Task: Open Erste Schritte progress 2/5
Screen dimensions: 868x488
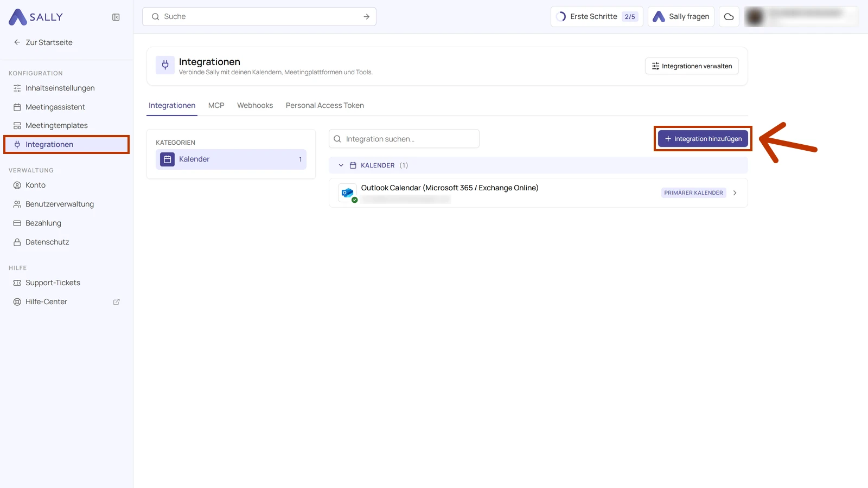Action: pos(597,16)
